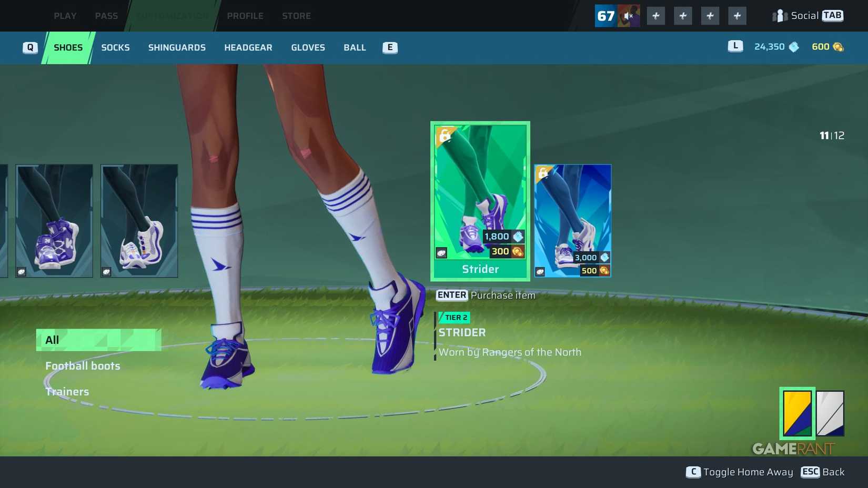The width and height of the screenshot is (868, 488).
Task: Click the Q key hint before the SHOES tab
Action: 30,47
